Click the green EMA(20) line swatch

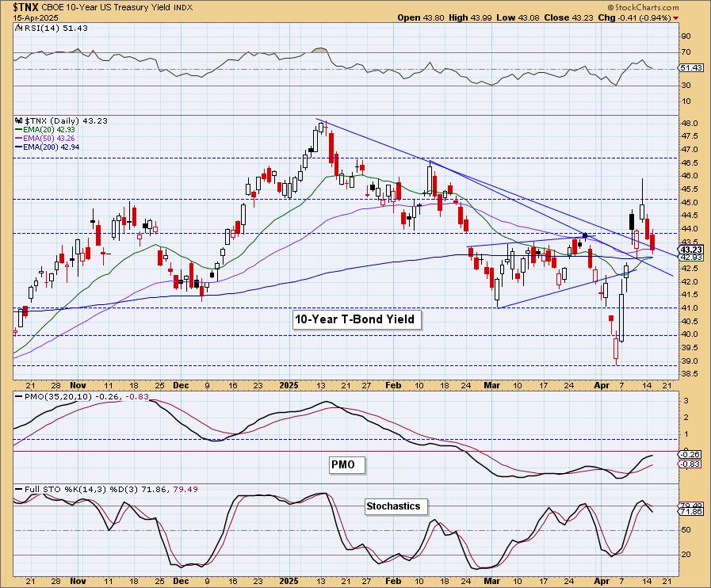pos(18,130)
